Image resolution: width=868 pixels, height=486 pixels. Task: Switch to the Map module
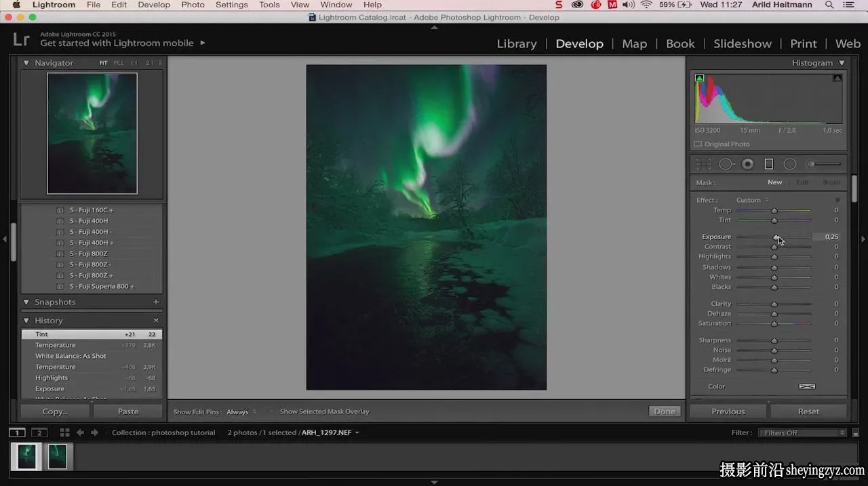(635, 43)
